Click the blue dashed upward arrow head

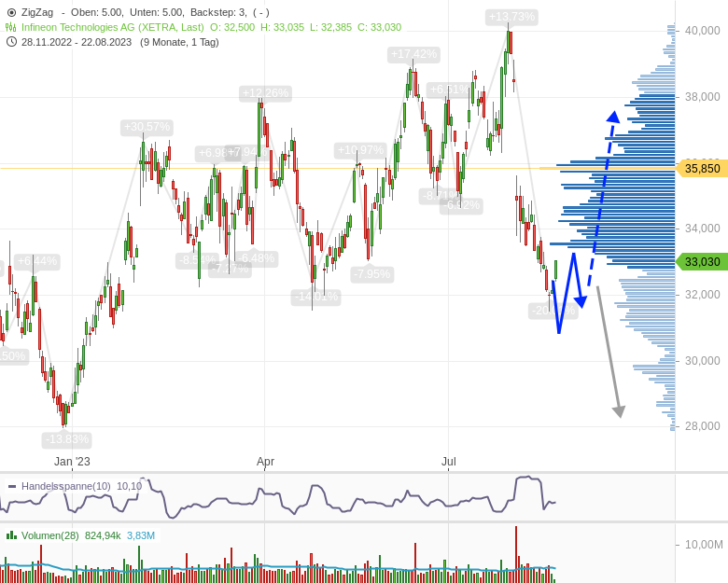pyautogui.click(x=613, y=118)
